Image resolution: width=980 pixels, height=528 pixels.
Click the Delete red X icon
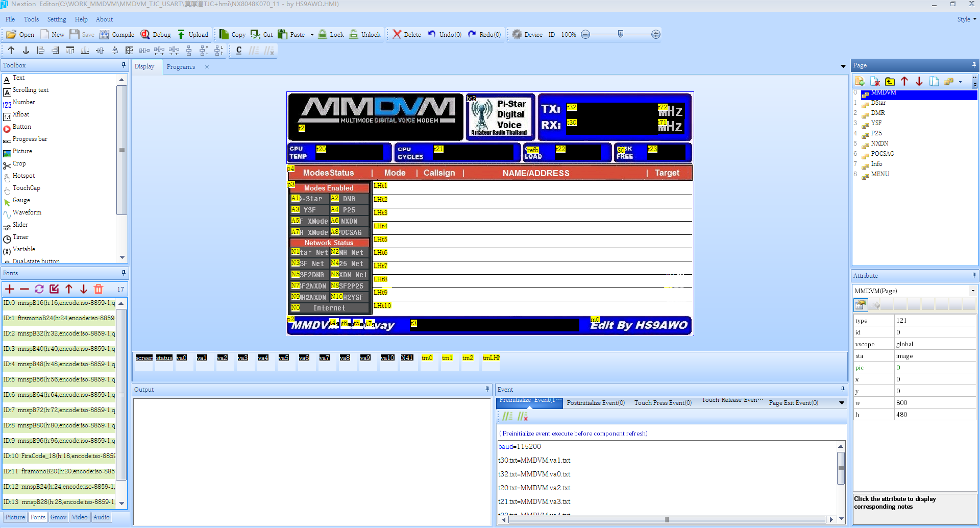click(397, 34)
